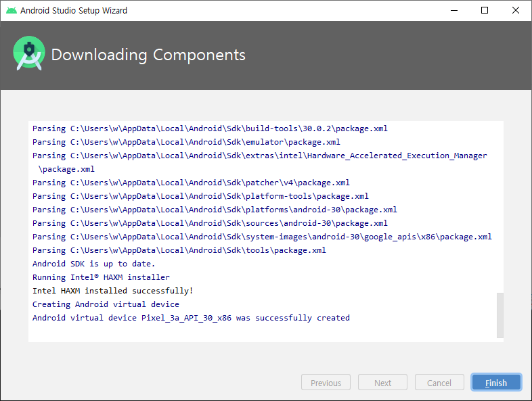
Task: Click the sources\android-30 parsing line
Action: click(x=210, y=223)
